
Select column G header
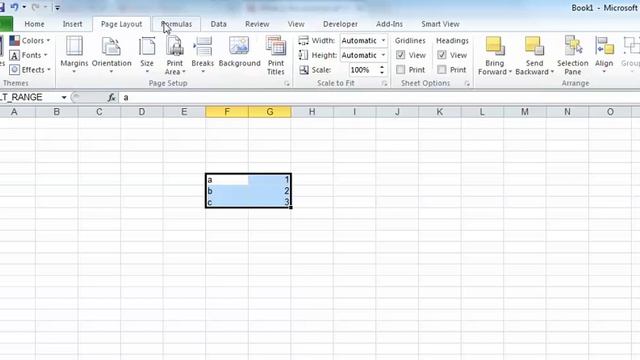coord(270,112)
